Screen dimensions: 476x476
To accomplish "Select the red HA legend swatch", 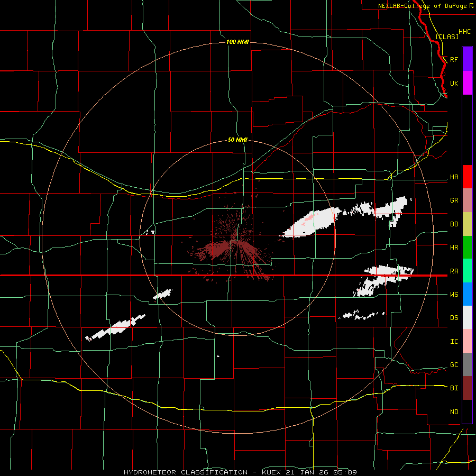I will click(467, 177).
